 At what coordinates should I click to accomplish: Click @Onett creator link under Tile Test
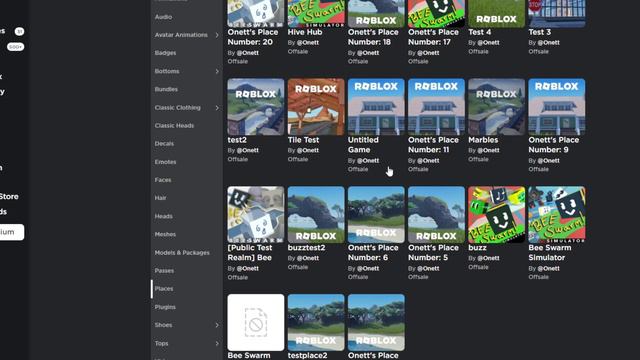[x=308, y=150]
